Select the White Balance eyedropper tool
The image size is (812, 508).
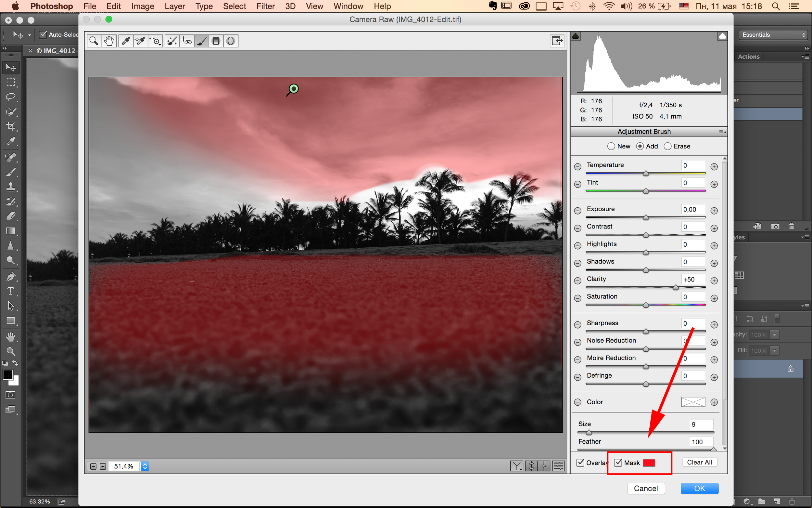(126, 41)
